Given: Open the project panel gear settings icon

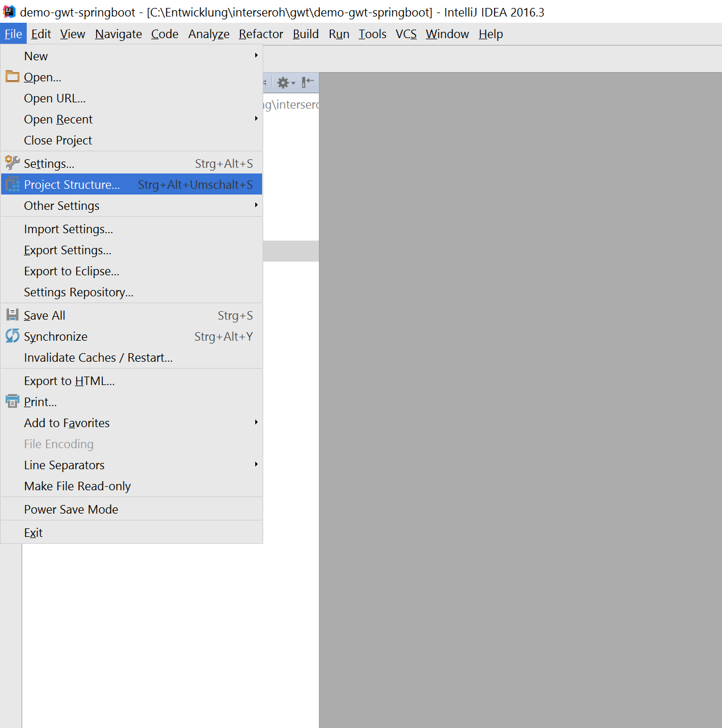Looking at the screenshot, I should [286, 83].
